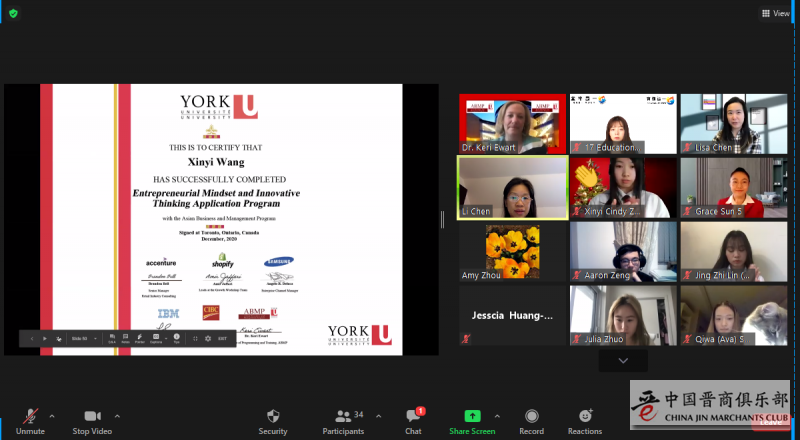
Task: Open the Reactions menu
Action: pyautogui.click(x=585, y=419)
